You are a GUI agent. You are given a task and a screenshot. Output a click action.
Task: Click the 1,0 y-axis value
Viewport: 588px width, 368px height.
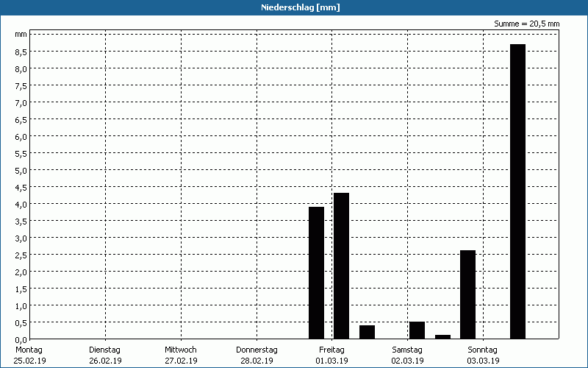21,306
